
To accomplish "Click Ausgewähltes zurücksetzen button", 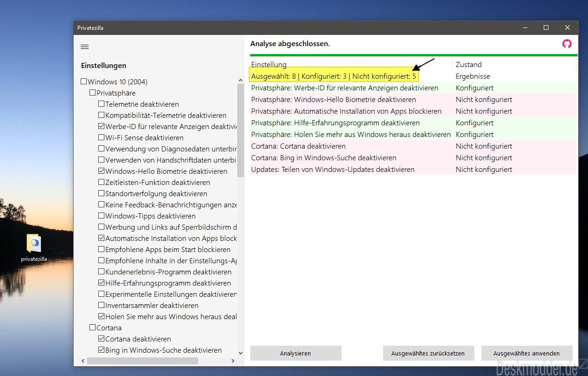I will tap(428, 353).
